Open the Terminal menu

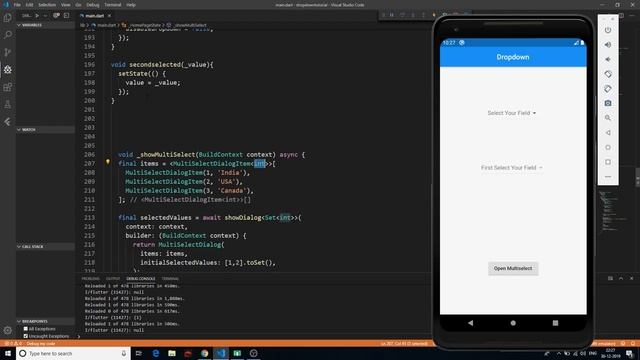[113, 5]
